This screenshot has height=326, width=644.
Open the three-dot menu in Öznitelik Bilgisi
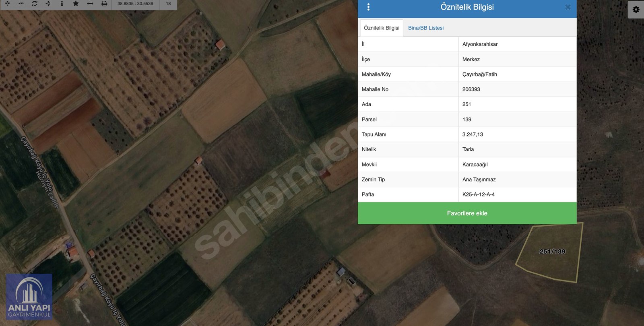(368, 7)
